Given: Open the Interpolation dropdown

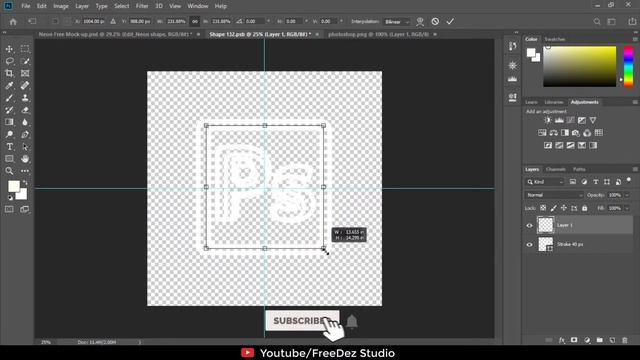Looking at the screenshot, I should (x=396, y=22).
